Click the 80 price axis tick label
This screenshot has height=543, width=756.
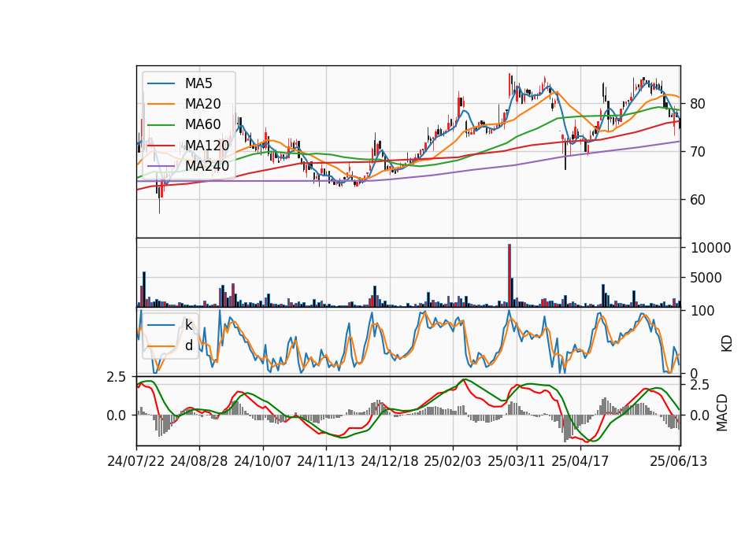pos(697,104)
